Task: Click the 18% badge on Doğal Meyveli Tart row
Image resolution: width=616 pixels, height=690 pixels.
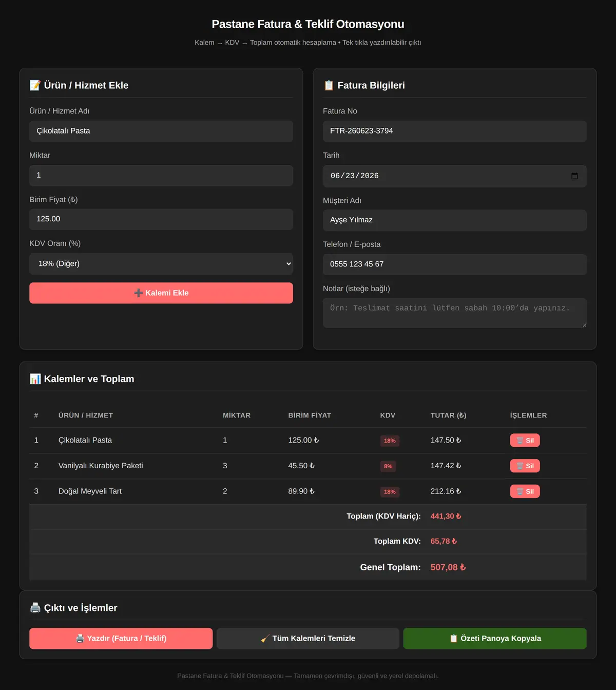Action: click(x=390, y=492)
